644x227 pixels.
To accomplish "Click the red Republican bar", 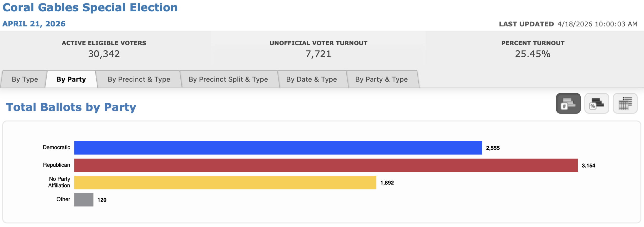I will 326,165.
